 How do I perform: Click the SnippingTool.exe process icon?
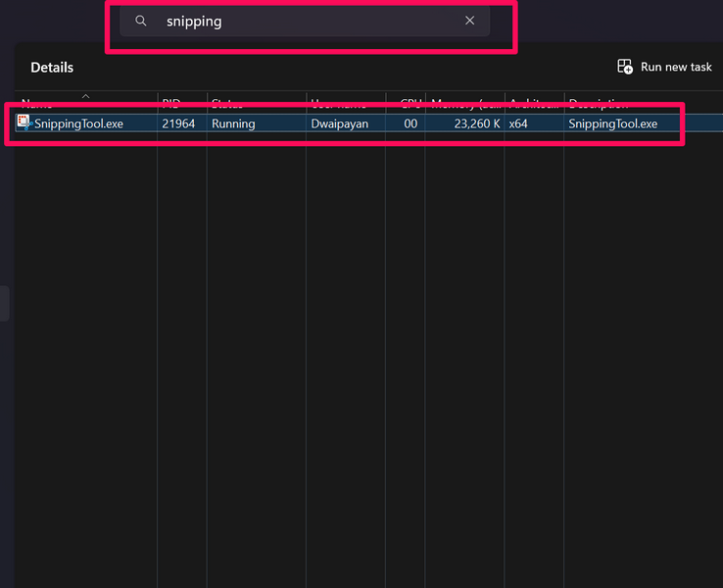[x=24, y=122]
